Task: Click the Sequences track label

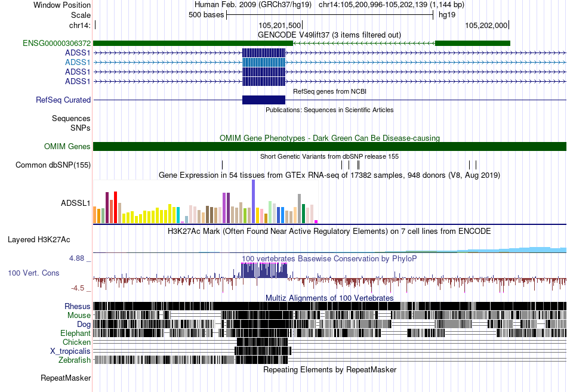Action: click(x=71, y=119)
